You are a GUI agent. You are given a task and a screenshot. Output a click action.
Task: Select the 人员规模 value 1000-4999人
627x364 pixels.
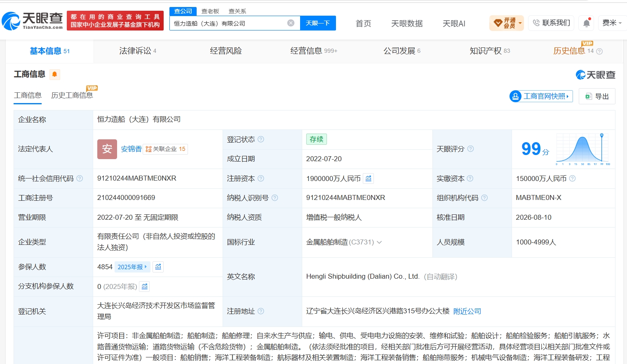(x=536, y=242)
